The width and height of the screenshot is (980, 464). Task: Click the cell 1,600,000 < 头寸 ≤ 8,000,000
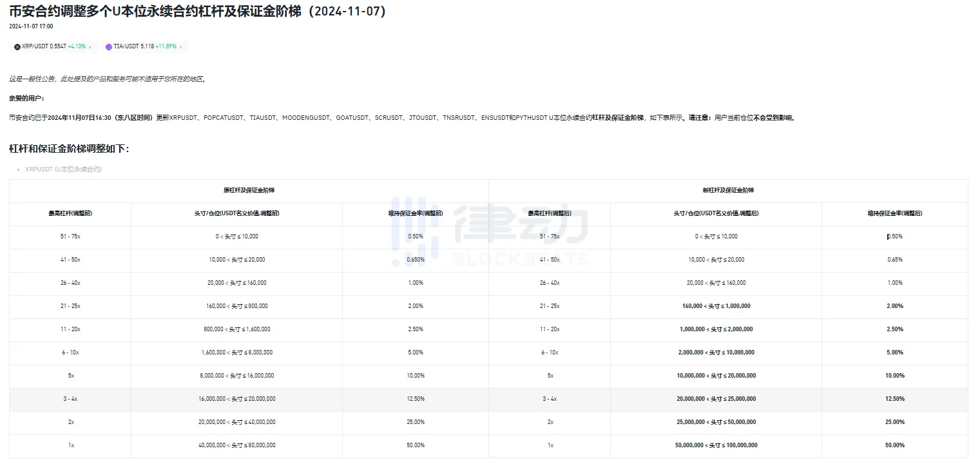click(236, 353)
